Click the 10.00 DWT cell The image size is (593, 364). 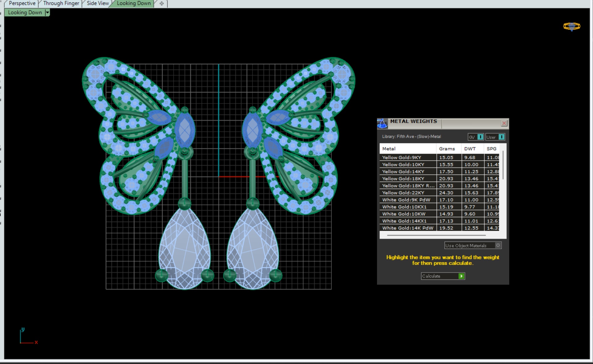pyautogui.click(x=473, y=164)
